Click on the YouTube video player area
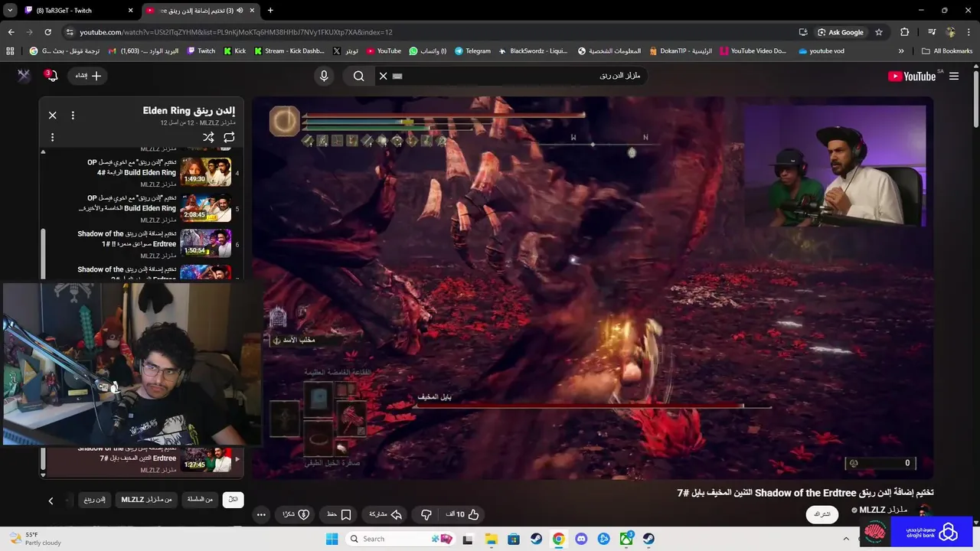The width and height of the screenshot is (980, 551). tap(593, 287)
